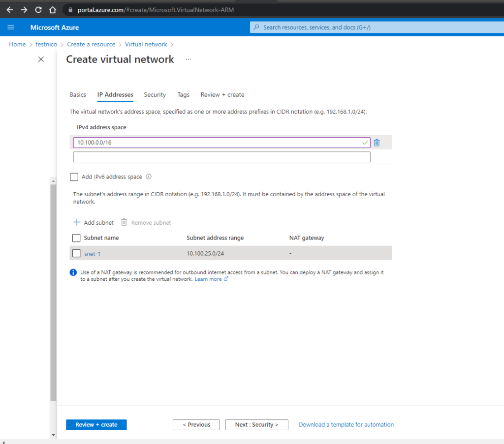The height and width of the screenshot is (444, 504).
Task: Focus the Azure search resources box
Action: point(377,27)
